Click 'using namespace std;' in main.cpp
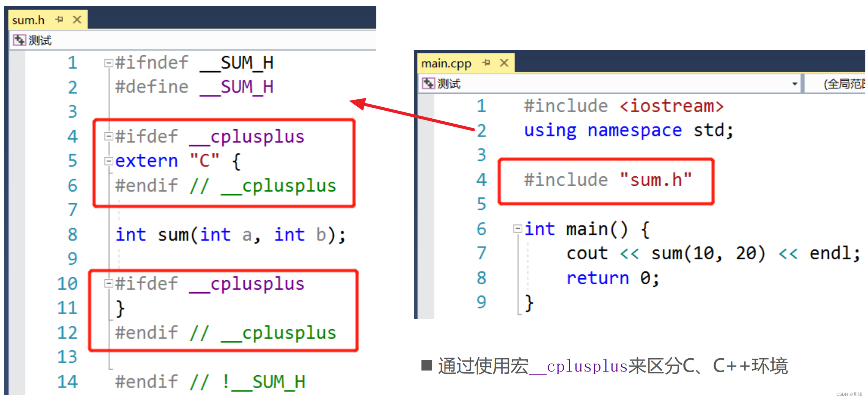This screenshot has height=400, width=868. (629, 131)
